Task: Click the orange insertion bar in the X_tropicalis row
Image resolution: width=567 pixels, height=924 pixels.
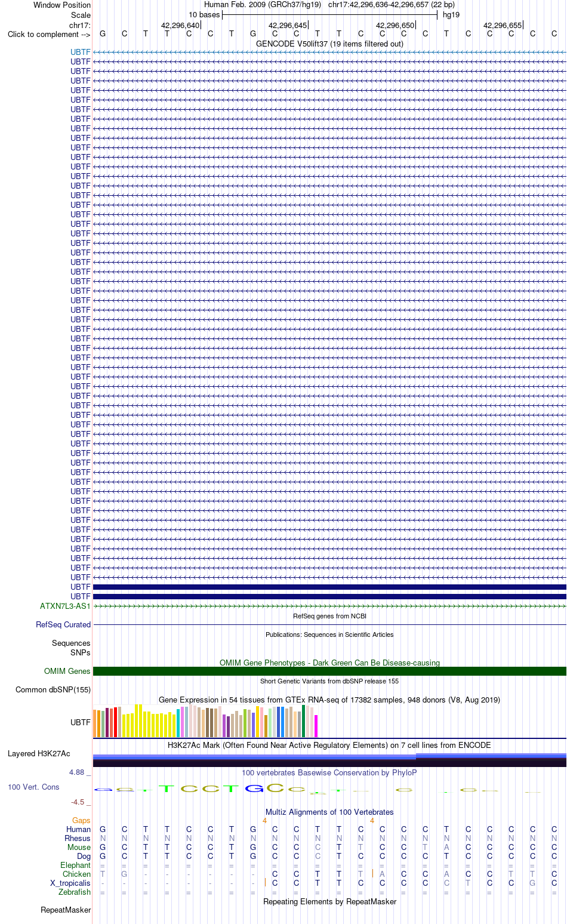Action: pyautogui.click(x=265, y=882)
